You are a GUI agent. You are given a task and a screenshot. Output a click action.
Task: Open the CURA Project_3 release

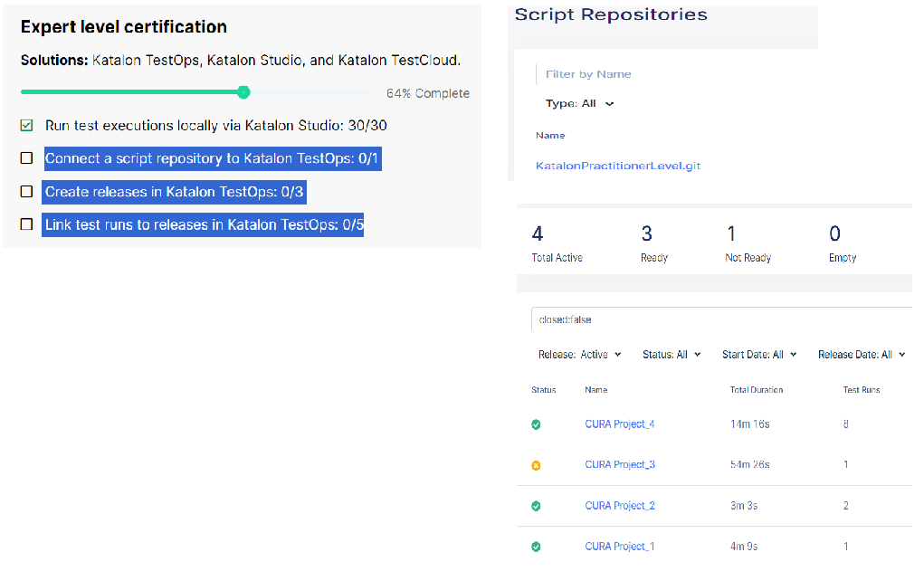(x=620, y=465)
